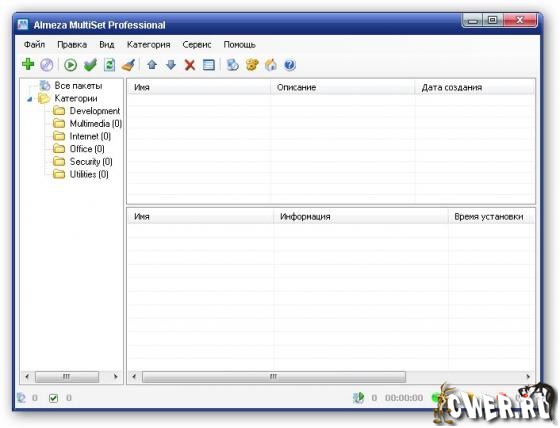The image size is (560, 428).
Task: Click the home house toolbar icon
Action: tap(271, 65)
